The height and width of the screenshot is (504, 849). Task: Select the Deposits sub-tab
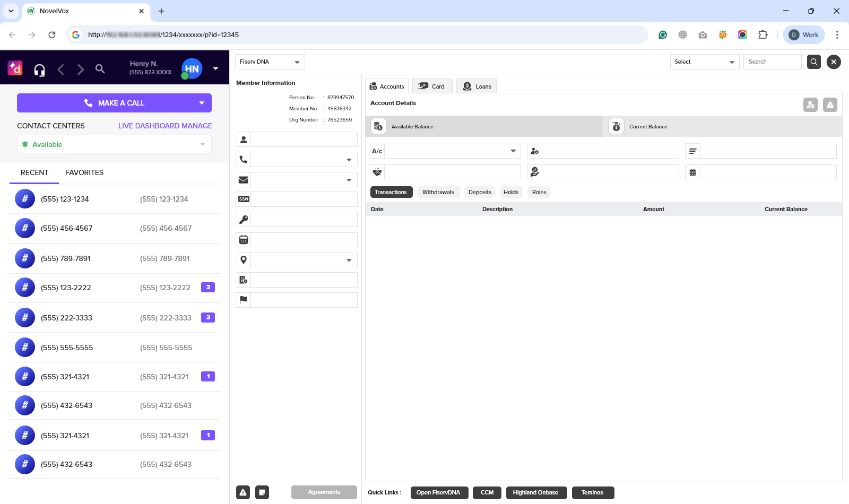[x=480, y=192]
